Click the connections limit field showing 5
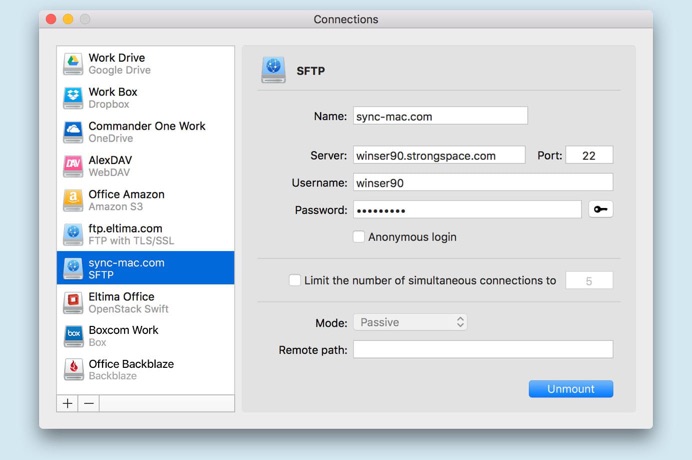 coord(589,280)
